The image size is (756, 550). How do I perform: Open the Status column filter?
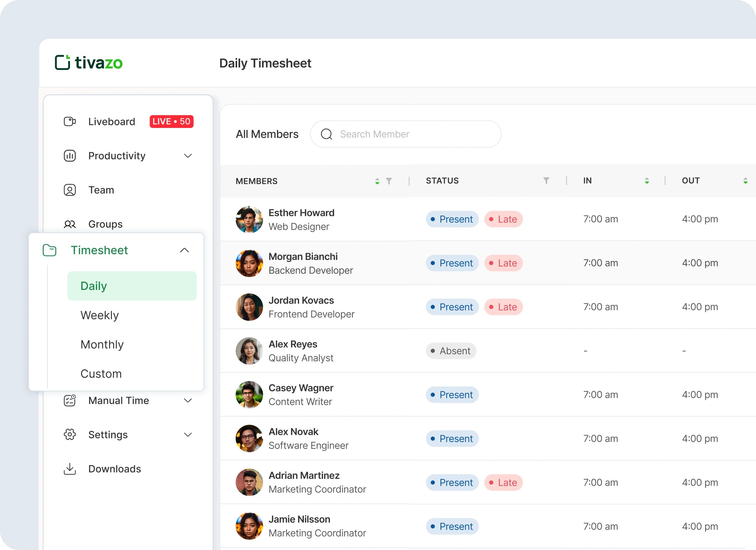tap(546, 181)
